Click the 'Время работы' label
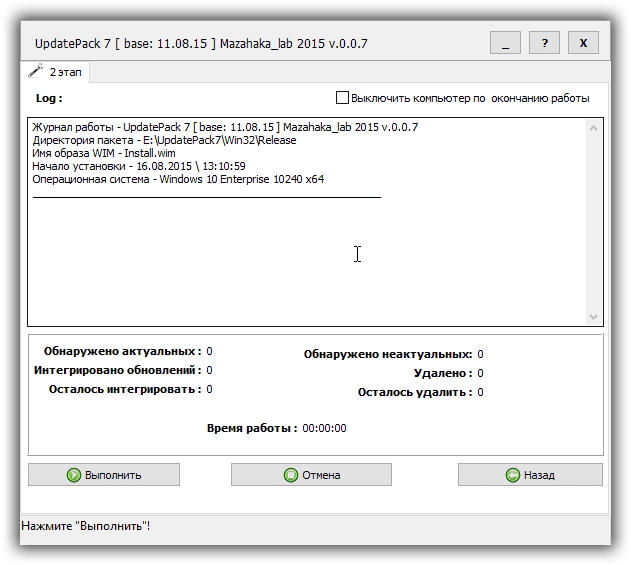The image size is (631, 565). coord(252,428)
